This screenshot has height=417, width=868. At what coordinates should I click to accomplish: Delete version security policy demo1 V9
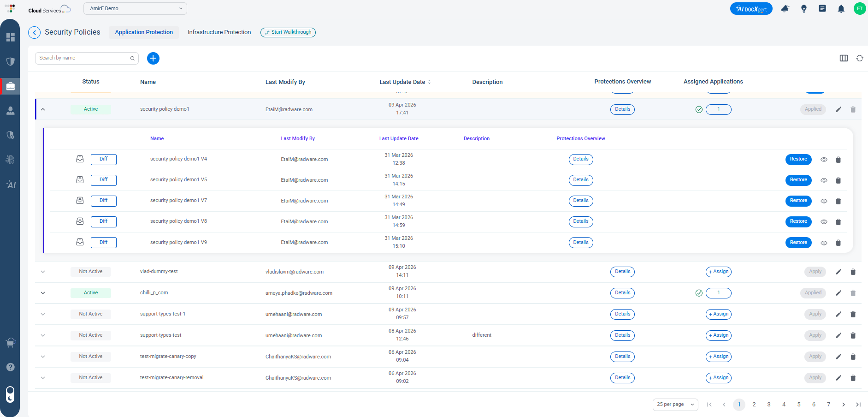838,243
